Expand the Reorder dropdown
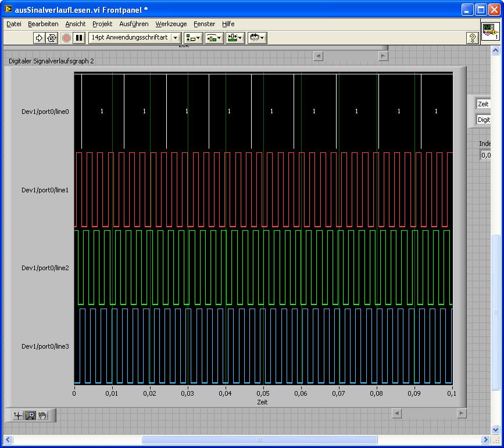This screenshot has width=504, height=448. pos(256,38)
